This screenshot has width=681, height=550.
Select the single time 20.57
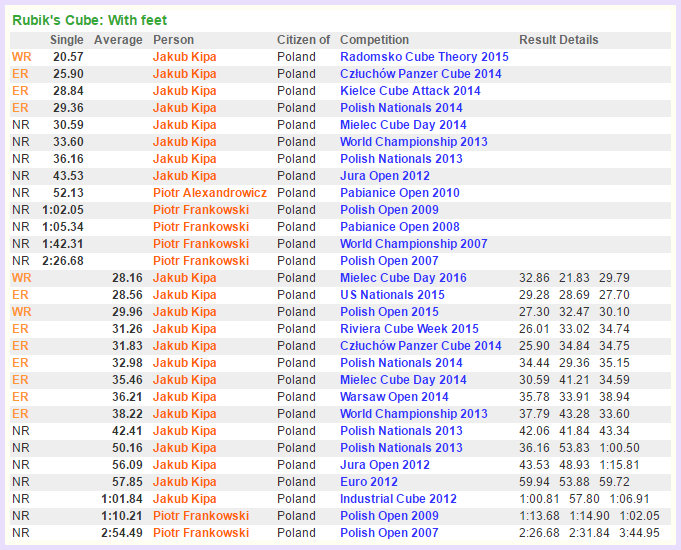(68, 57)
